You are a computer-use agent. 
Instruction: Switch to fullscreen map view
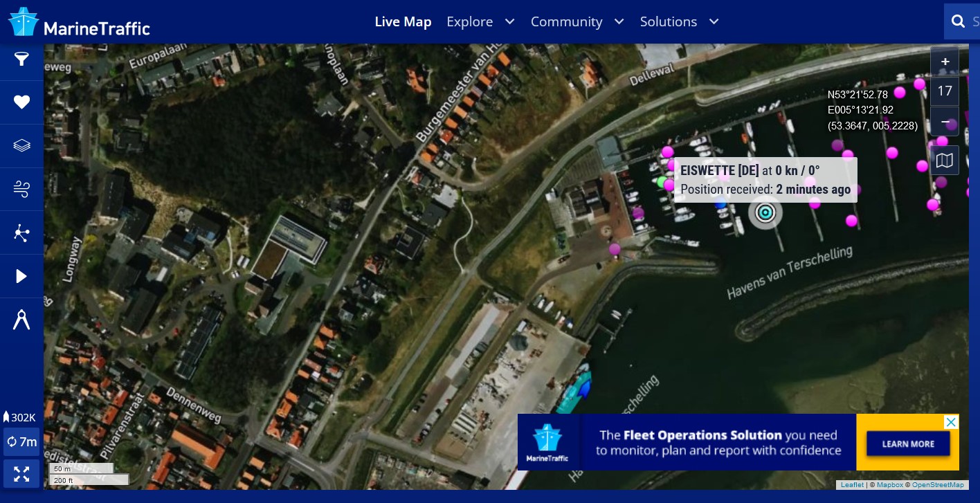[x=21, y=474]
